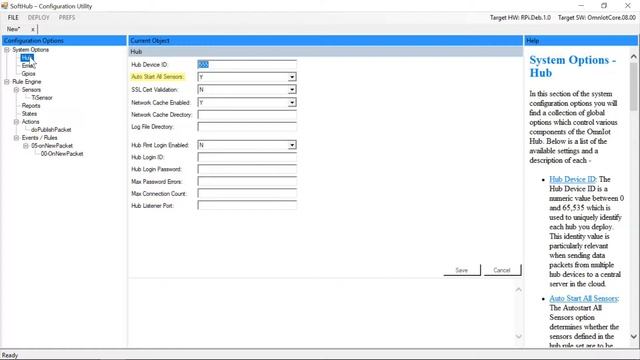
Task: Open the Auto Start All Sensors help link
Action: click(x=584, y=298)
